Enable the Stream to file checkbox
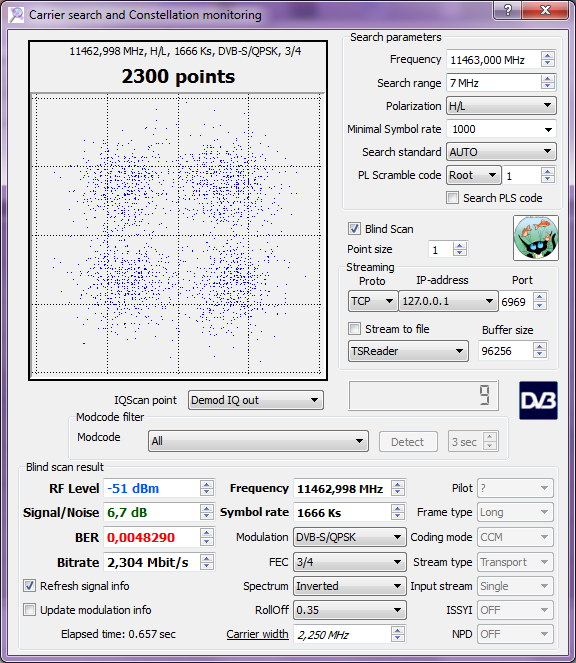This screenshot has height=663, width=576. click(x=354, y=329)
